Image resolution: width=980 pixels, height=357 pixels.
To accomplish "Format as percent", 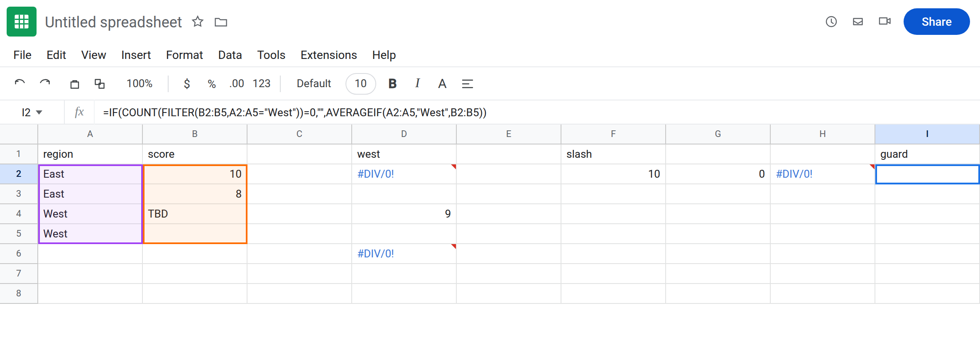I will tap(212, 84).
